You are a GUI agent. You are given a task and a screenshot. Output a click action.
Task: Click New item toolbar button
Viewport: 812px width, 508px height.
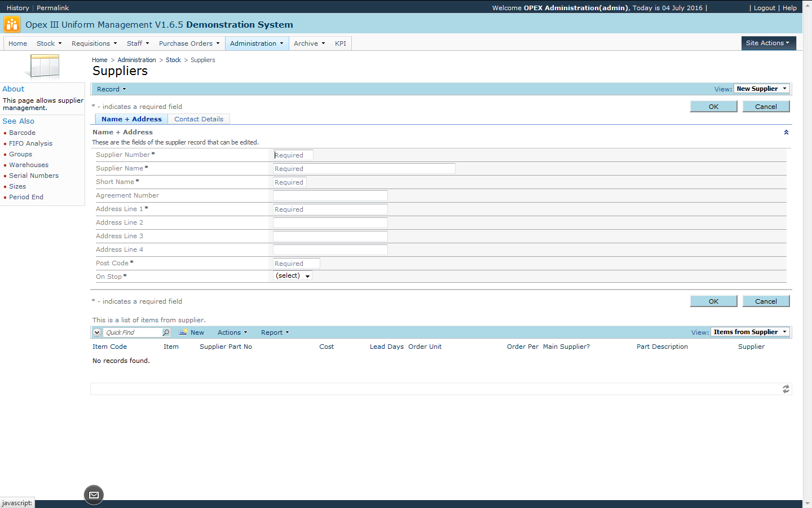click(x=192, y=332)
